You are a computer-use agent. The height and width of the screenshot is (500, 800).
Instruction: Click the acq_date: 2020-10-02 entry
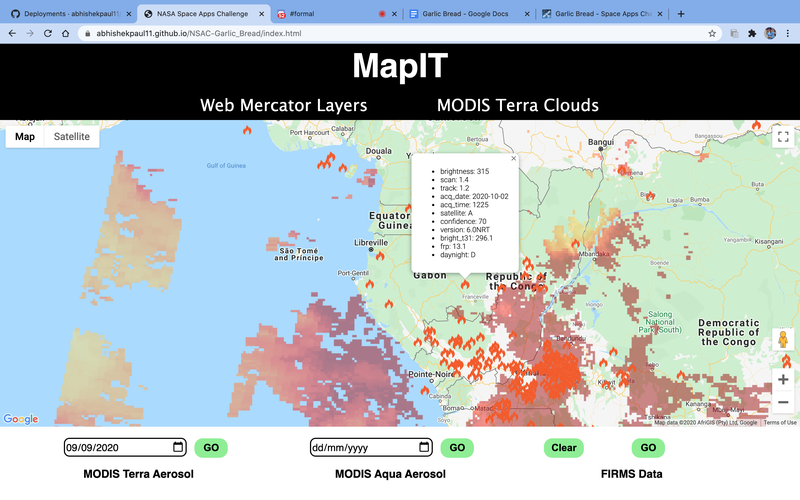coord(474,196)
